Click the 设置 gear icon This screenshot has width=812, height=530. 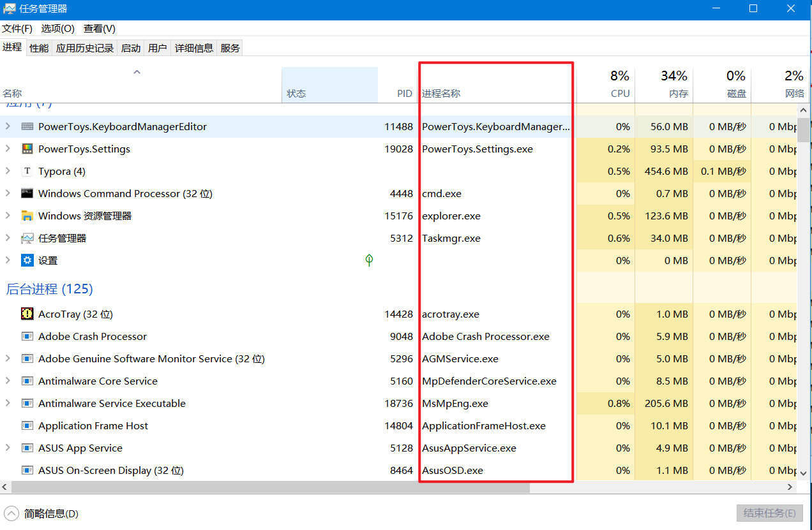[27, 260]
